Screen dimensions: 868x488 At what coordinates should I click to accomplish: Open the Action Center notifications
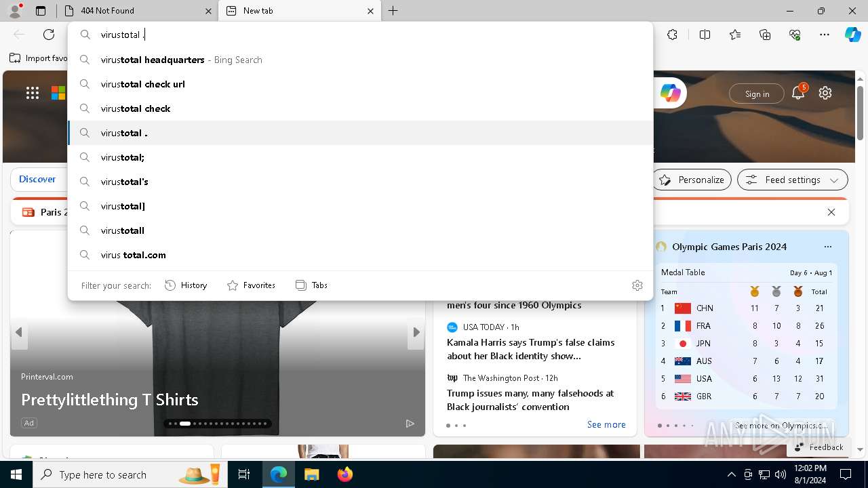point(846,474)
